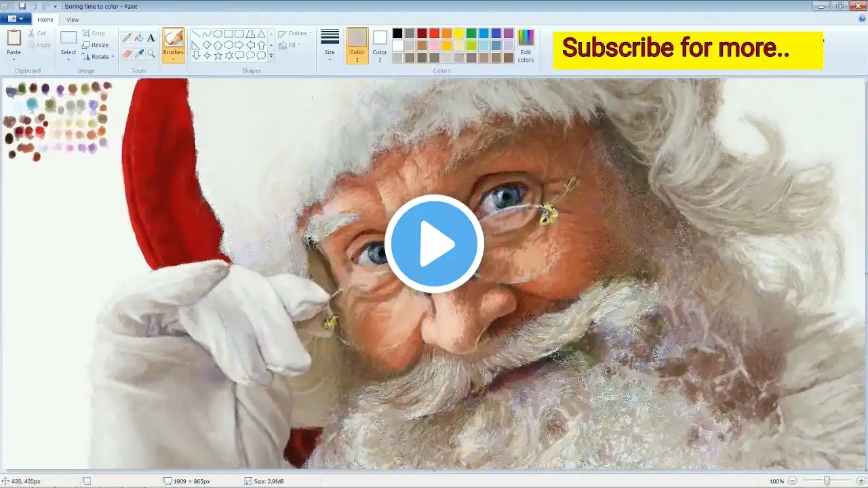Select the Five-point star shape
Viewport: 868px width, 488px height.
pos(218,56)
